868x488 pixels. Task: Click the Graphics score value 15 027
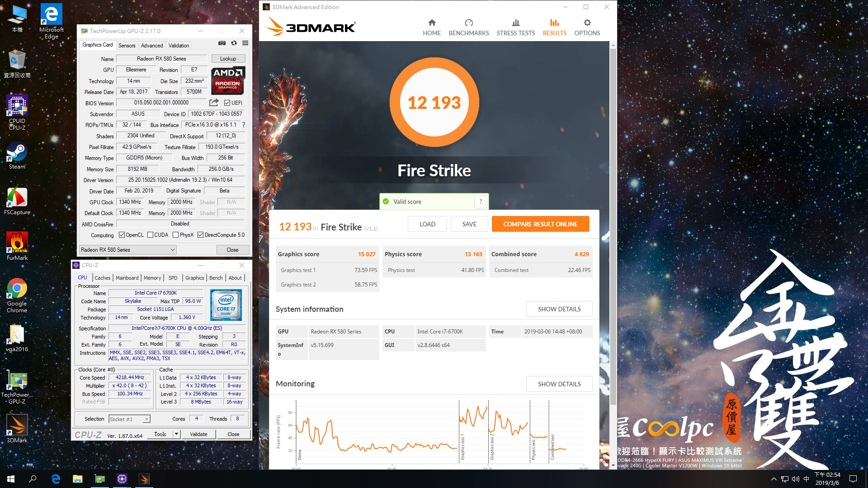pos(367,254)
